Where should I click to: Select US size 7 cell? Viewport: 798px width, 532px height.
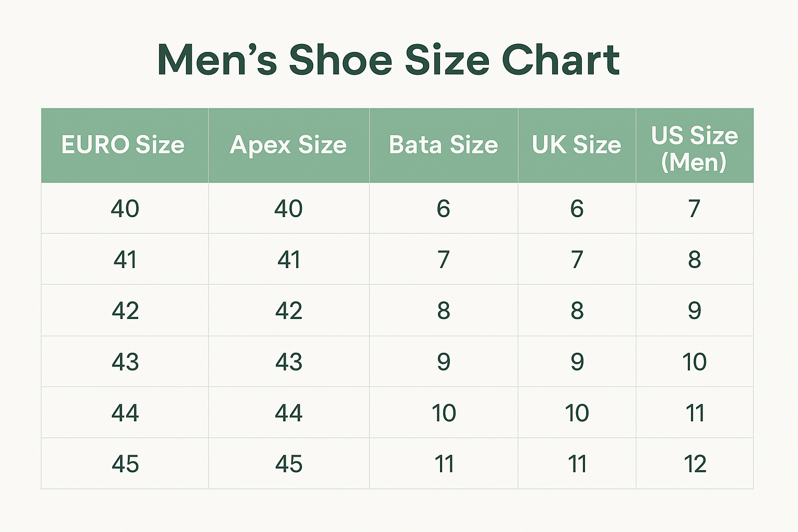(695, 208)
